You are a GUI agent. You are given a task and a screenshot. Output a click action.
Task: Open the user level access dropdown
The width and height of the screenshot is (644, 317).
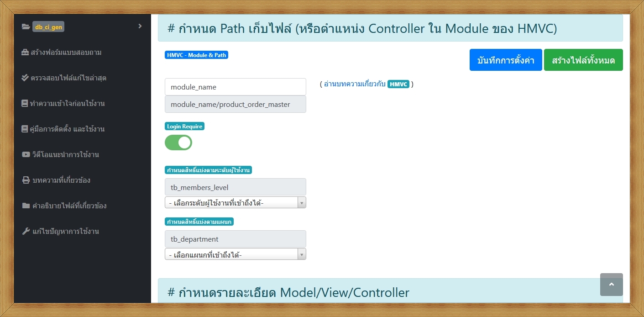(235, 203)
